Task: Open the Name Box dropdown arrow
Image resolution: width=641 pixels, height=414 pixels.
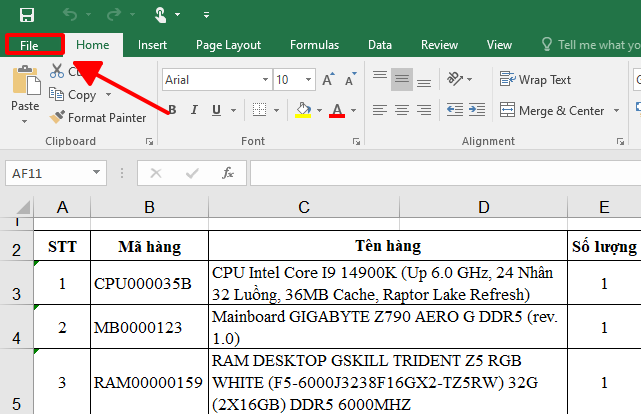Action: [x=96, y=172]
